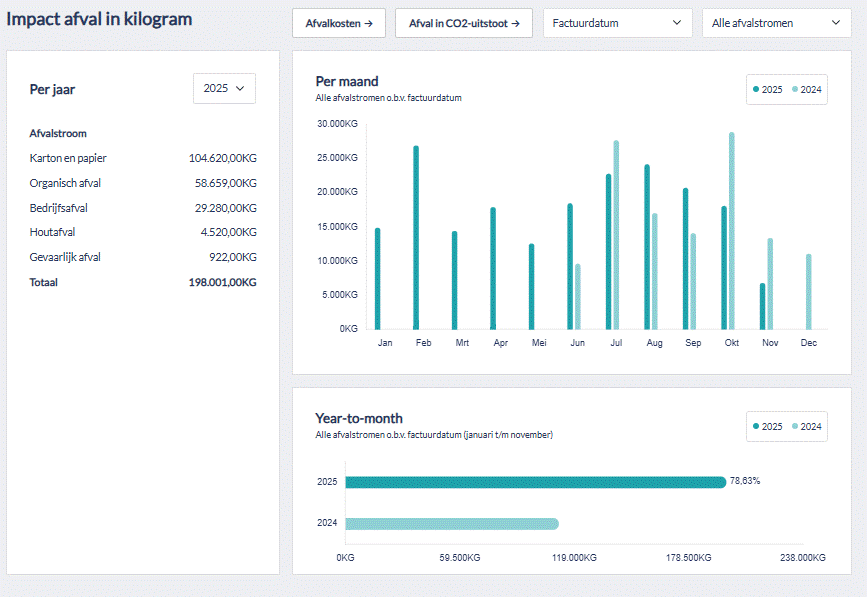Select the Gevaarlijk afval row
The width and height of the screenshot is (867, 597).
[65, 257]
